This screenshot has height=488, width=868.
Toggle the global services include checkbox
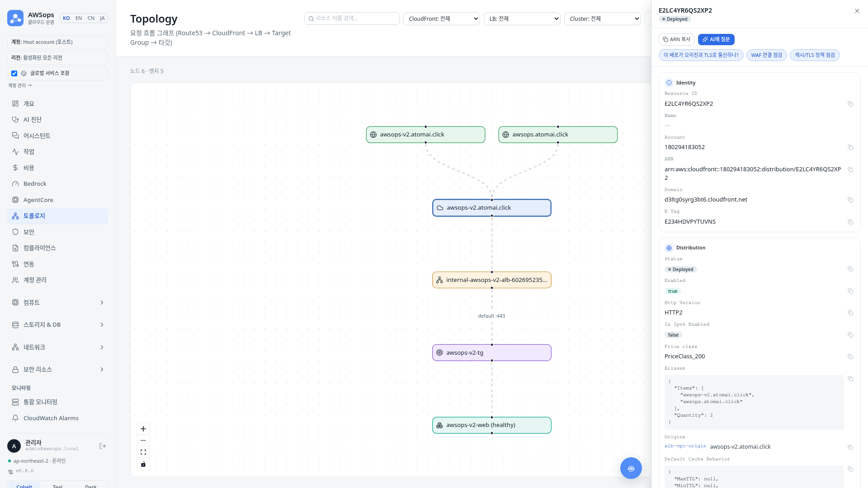(x=14, y=73)
